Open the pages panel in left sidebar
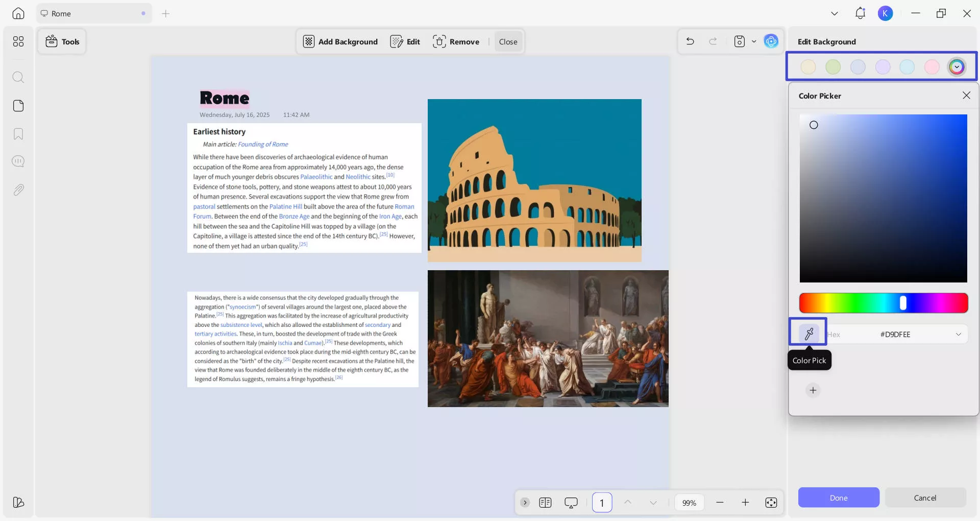The image size is (980, 521). [18, 106]
